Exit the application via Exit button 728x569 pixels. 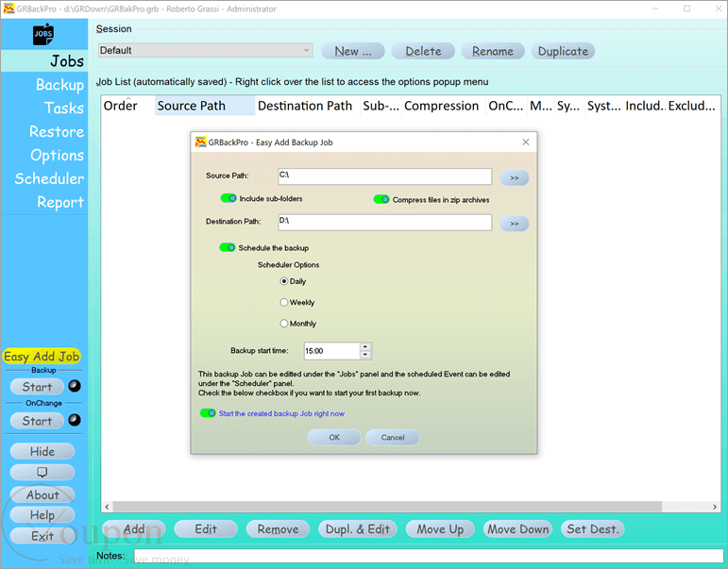42,536
